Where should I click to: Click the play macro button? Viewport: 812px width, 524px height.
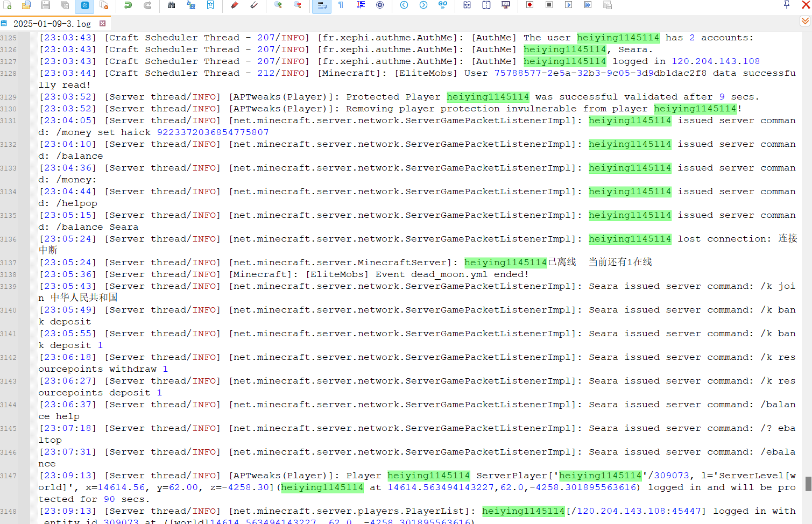[x=568, y=5]
